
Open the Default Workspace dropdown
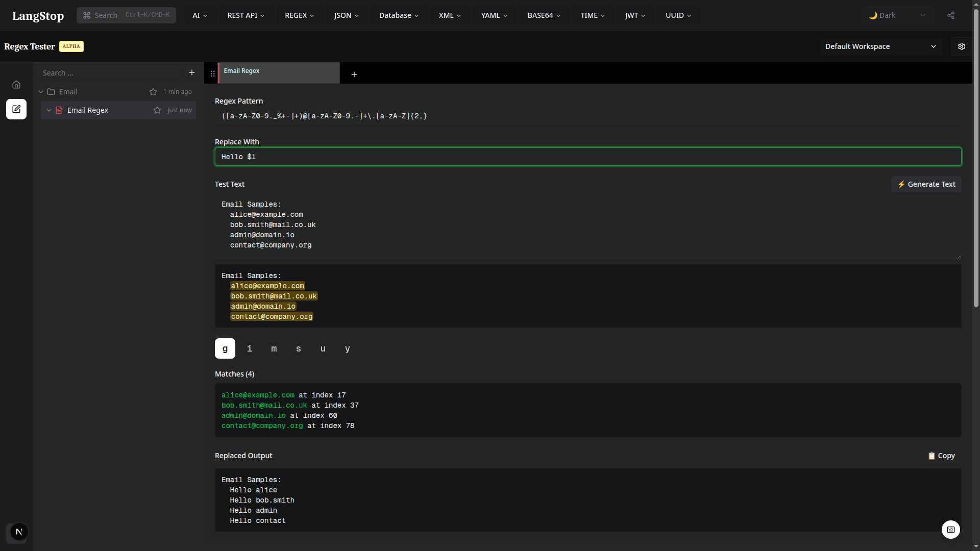tap(881, 46)
